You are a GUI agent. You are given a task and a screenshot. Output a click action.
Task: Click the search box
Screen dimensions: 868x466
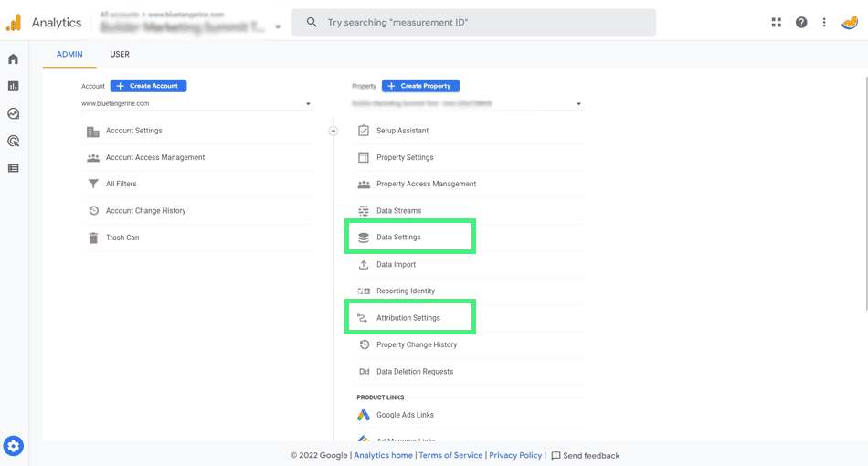coord(473,23)
